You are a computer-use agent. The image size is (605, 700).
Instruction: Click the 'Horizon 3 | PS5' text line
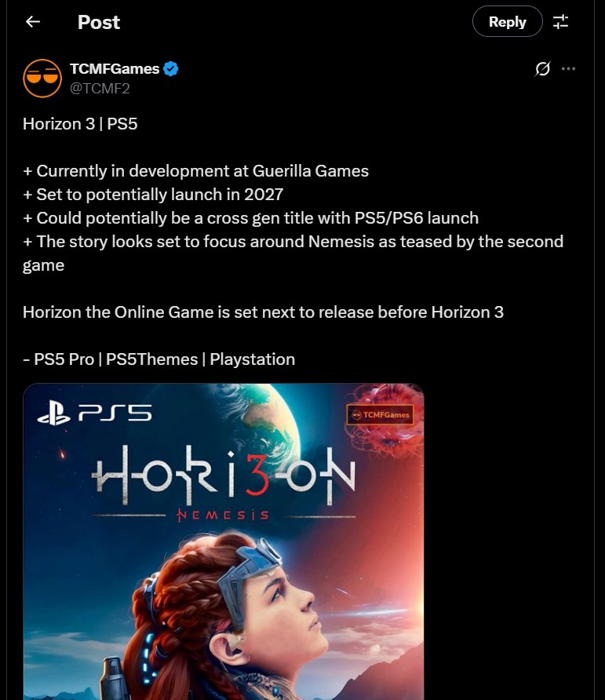pyautogui.click(x=80, y=124)
